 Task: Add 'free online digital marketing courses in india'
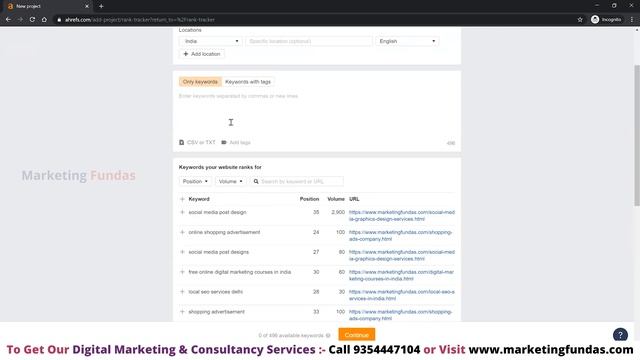(x=182, y=272)
